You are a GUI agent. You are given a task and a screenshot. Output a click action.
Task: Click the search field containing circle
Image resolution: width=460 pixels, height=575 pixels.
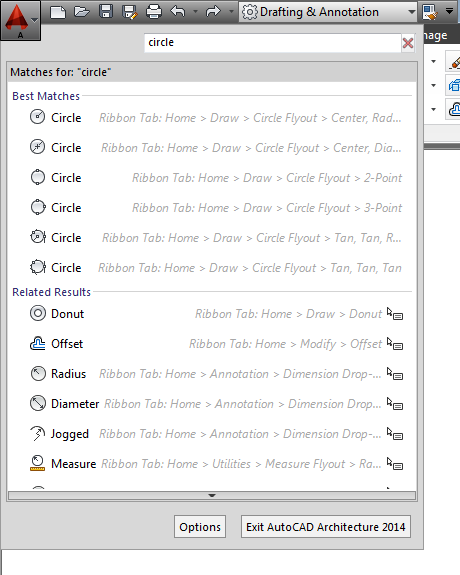click(273, 43)
